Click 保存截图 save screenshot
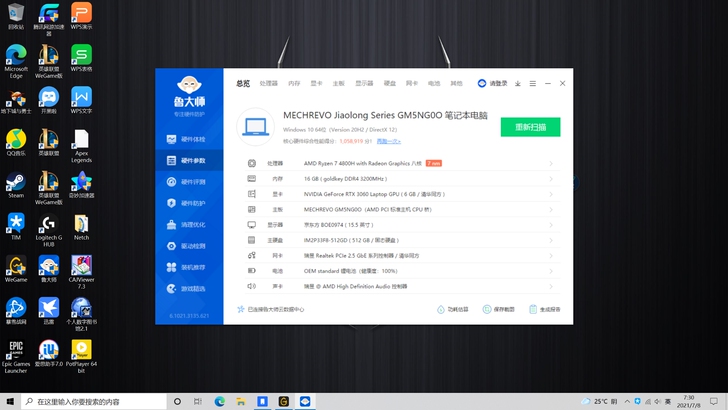 [x=499, y=309]
